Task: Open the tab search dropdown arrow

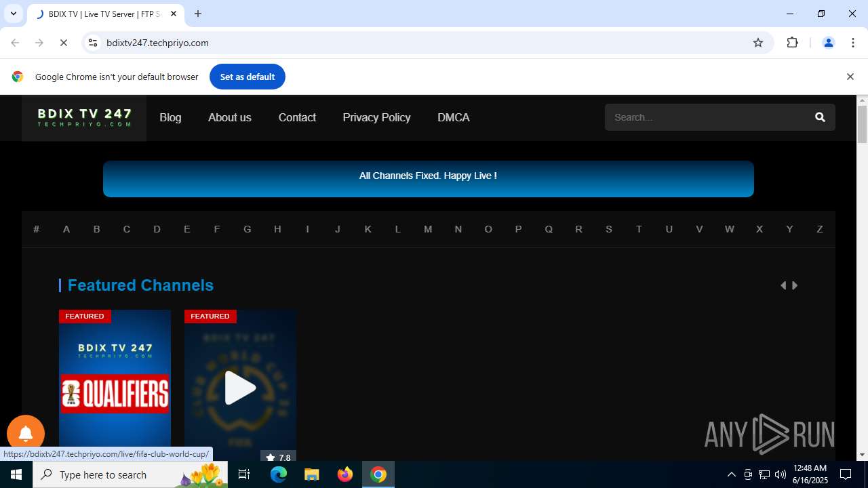Action: click(x=13, y=14)
